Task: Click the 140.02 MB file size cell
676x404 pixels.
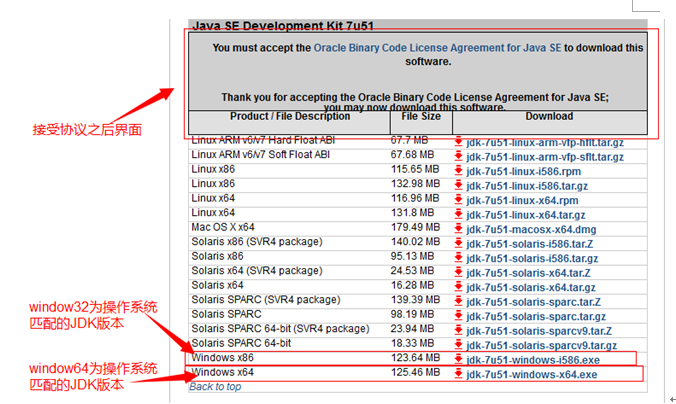Action: pyautogui.click(x=415, y=242)
